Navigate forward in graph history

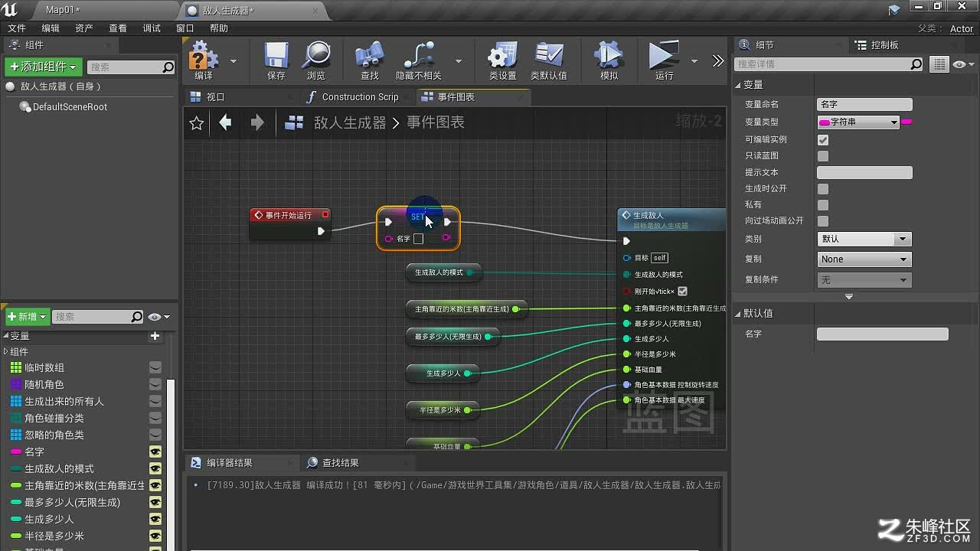pyautogui.click(x=257, y=122)
